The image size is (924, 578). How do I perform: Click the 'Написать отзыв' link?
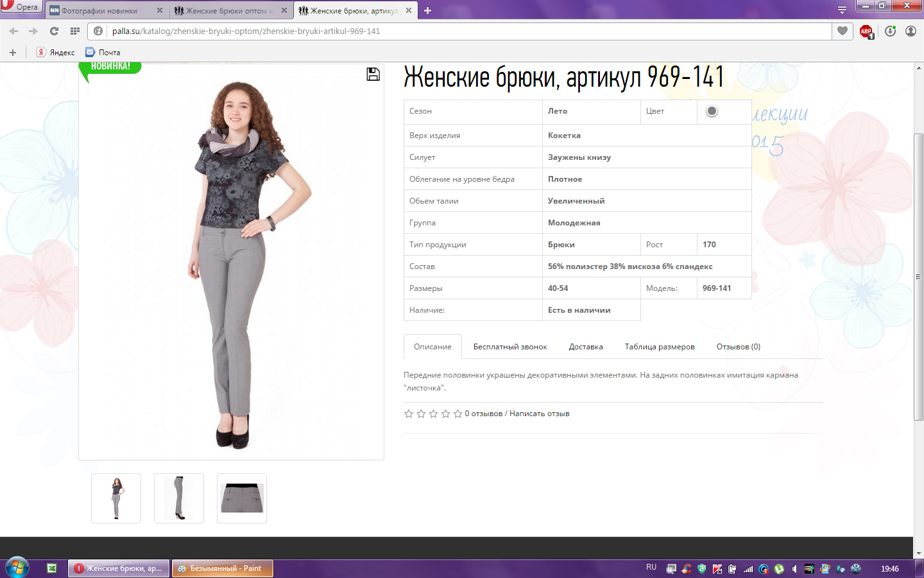540,414
